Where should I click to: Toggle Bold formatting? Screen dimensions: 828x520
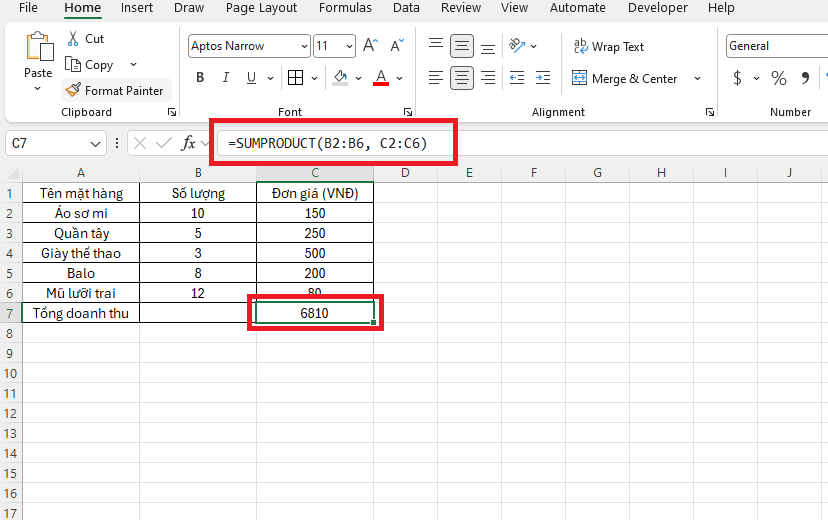point(200,78)
